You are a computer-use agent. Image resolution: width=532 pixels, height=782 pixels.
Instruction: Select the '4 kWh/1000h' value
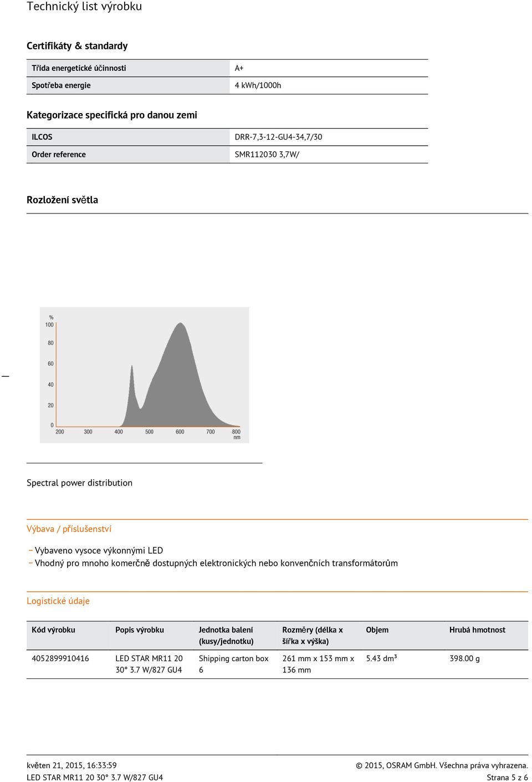[x=258, y=85]
